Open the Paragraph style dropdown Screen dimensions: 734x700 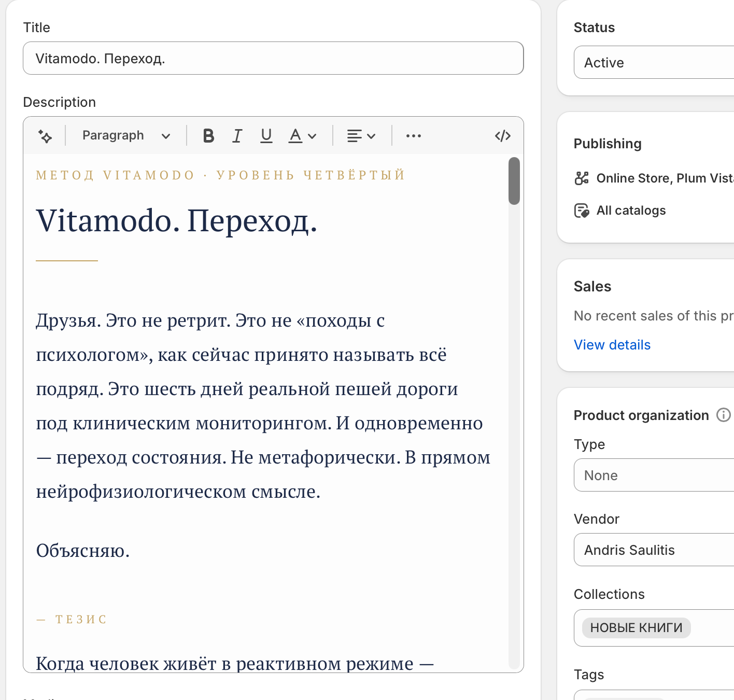[126, 136]
